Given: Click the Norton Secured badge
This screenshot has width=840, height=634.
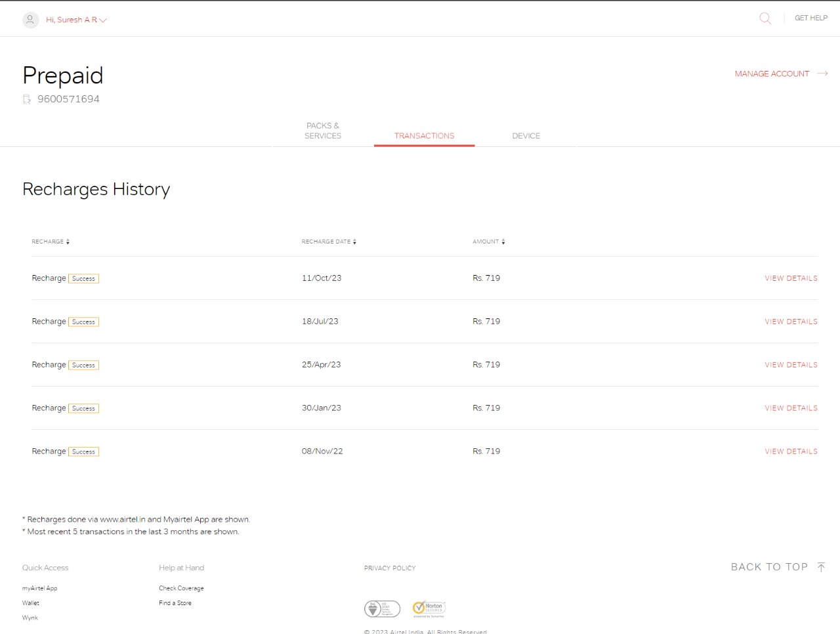Looking at the screenshot, I should pos(429,609).
